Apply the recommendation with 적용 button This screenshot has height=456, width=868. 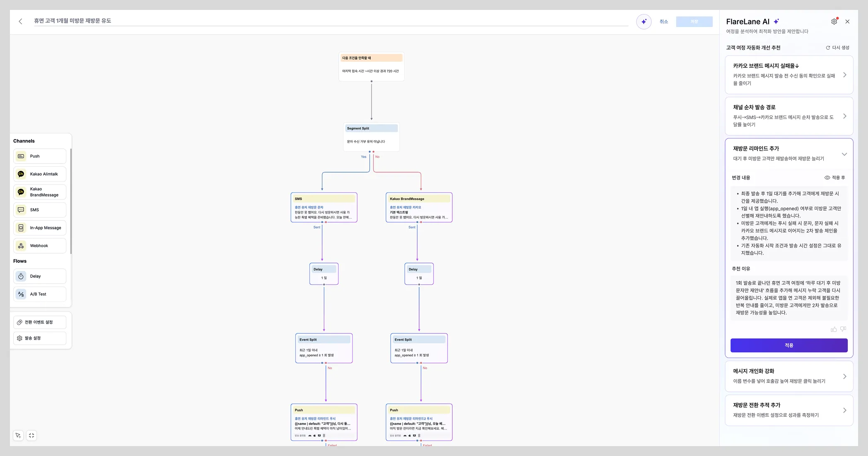click(789, 345)
